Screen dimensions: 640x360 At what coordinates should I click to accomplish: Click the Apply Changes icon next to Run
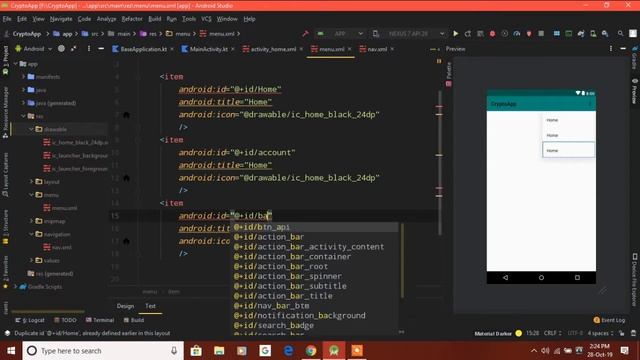(468, 33)
